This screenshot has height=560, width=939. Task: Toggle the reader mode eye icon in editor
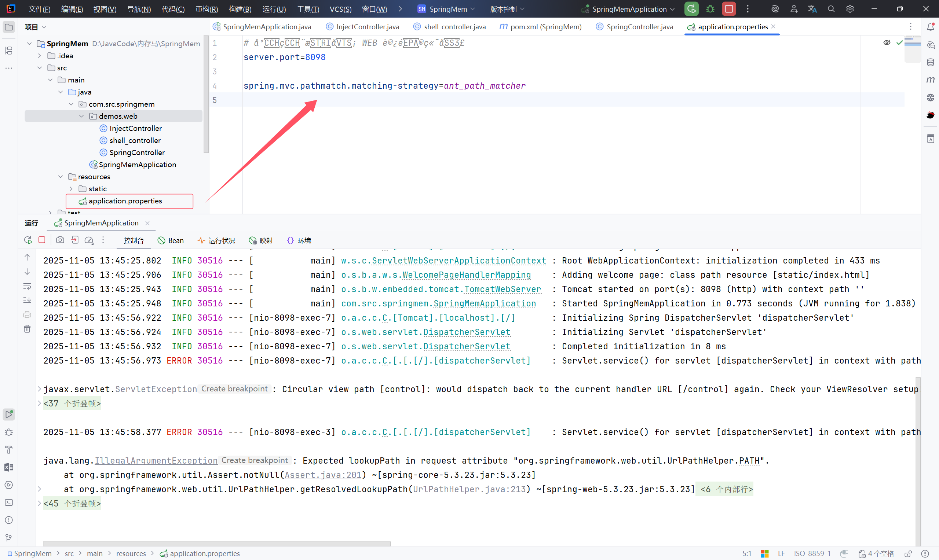(887, 43)
